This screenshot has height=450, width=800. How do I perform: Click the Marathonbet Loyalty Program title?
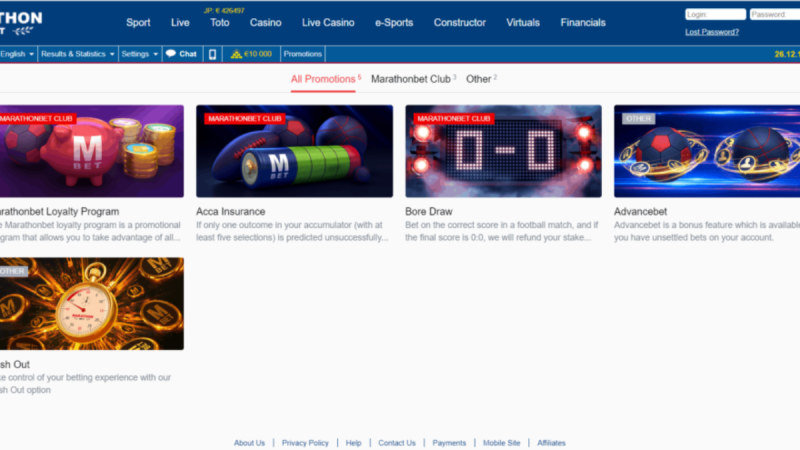click(x=59, y=211)
